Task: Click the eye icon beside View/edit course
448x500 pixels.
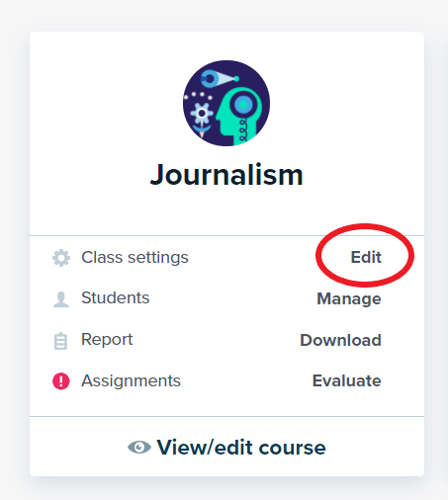Action: point(139,447)
